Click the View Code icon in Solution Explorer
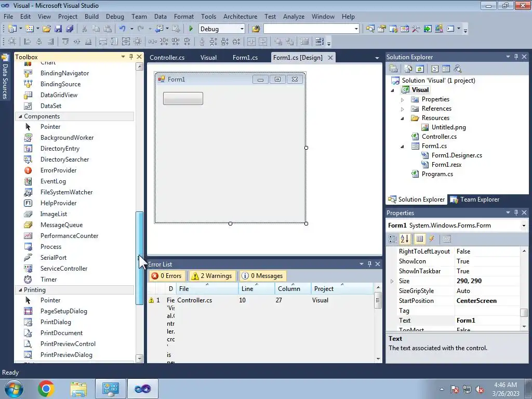Screen dimensions: 532x399 (x=435, y=69)
